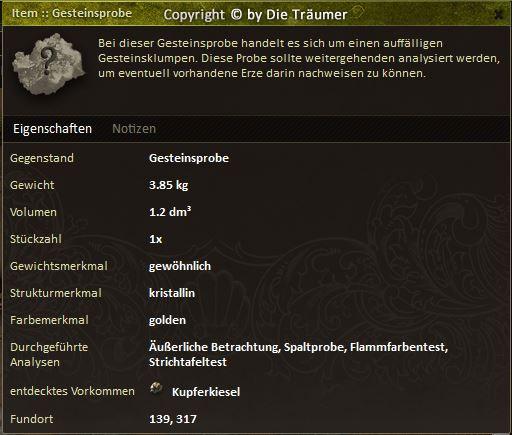512x435 pixels.
Task: Select the Strukturmerkmal value kristallin
Action: pos(172,293)
